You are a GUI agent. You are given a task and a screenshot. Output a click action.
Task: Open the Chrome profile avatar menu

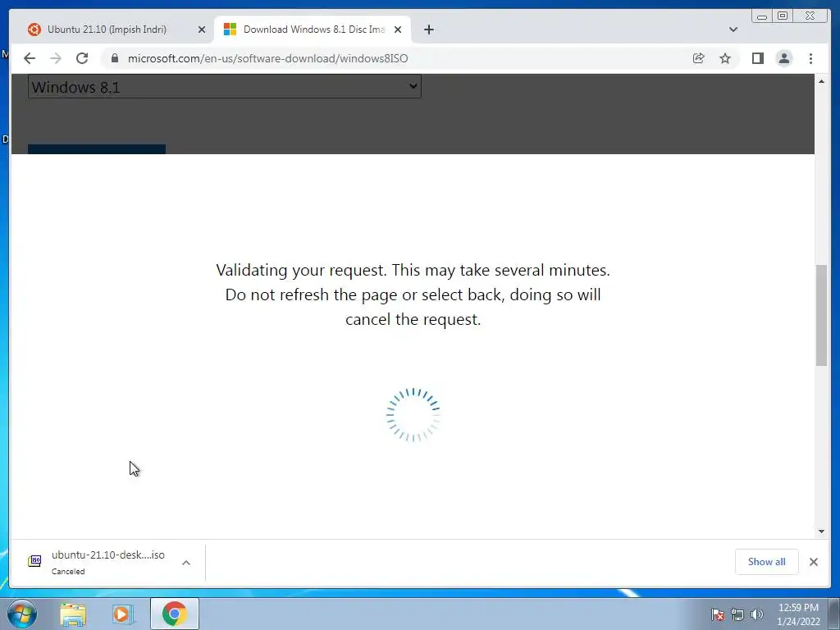pyautogui.click(x=783, y=58)
